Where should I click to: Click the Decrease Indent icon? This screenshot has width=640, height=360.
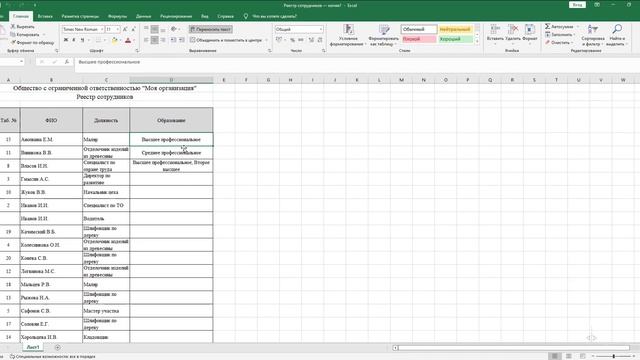point(173,40)
